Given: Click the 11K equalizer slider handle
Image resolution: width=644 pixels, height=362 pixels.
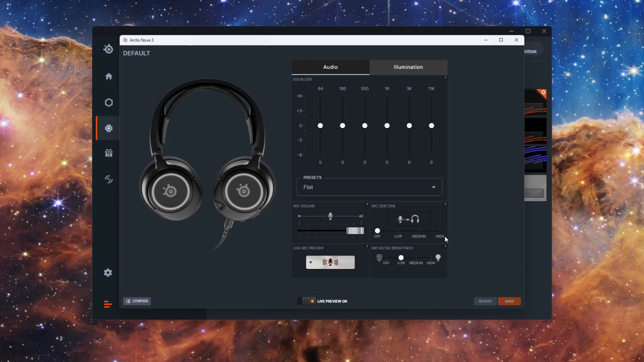Looking at the screenshot, I should pos(431,125).
